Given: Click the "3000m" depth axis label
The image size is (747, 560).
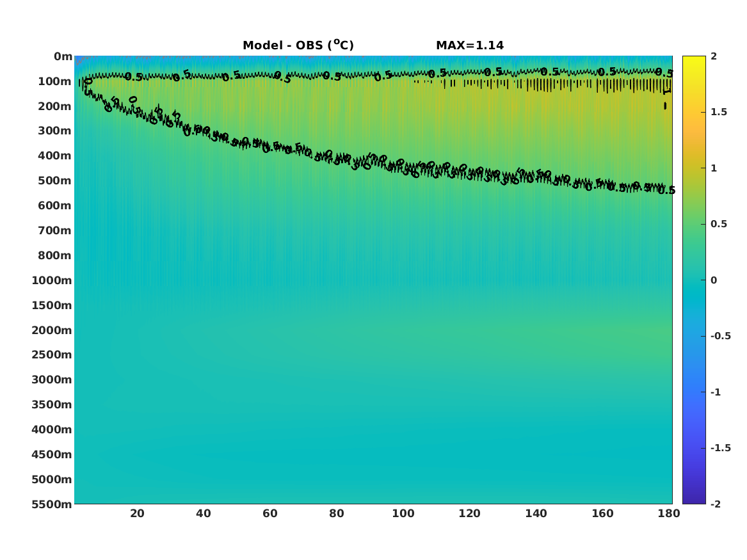Looking at the screenshot, I should [x=52, y=380].
